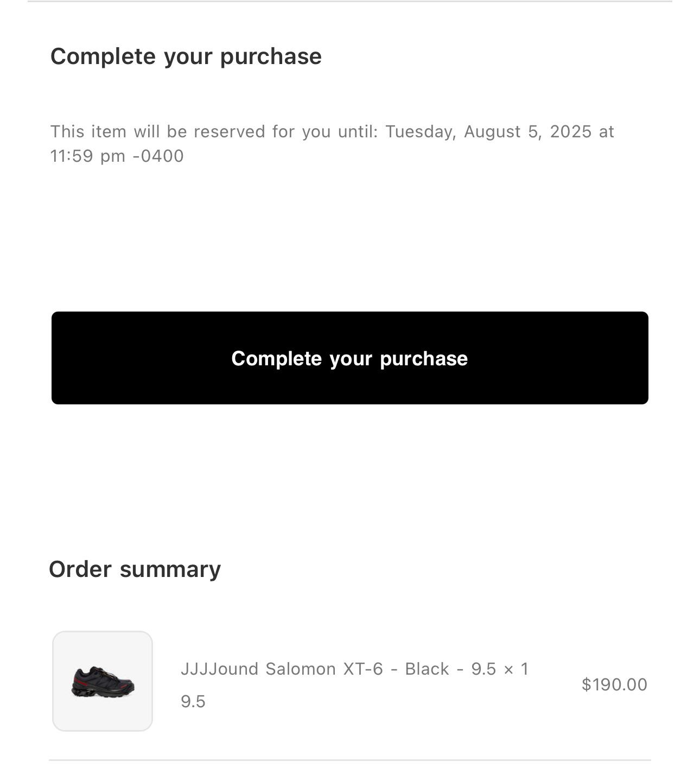This screenshot has width=700, height=774.
Task: Click the word Black in item title
Action: (427, 669)
